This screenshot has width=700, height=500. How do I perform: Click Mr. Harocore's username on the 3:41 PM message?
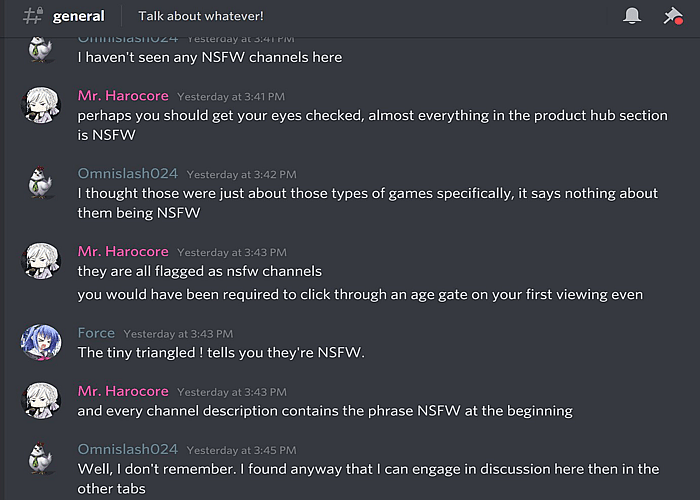click(123, 96)
